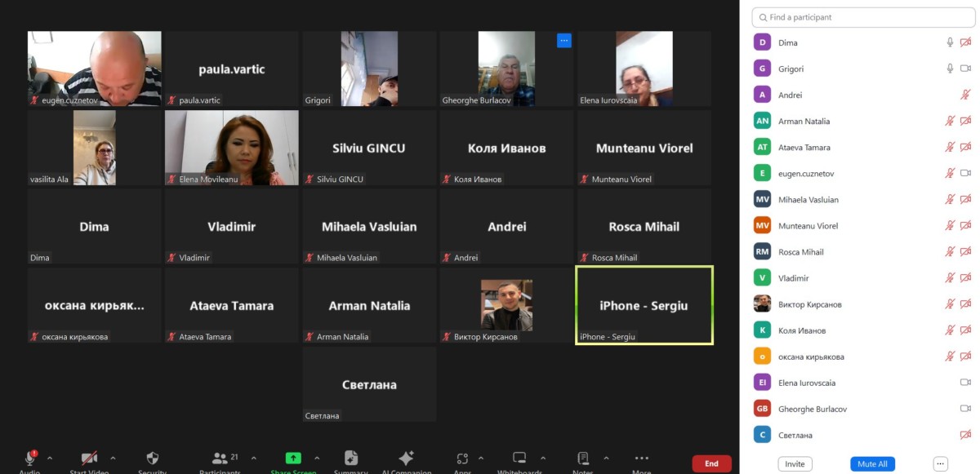This screenshot has width=980, height=474.
Task: Click Elena Iurovscaia's EI avatar
Action: point(762,383)
